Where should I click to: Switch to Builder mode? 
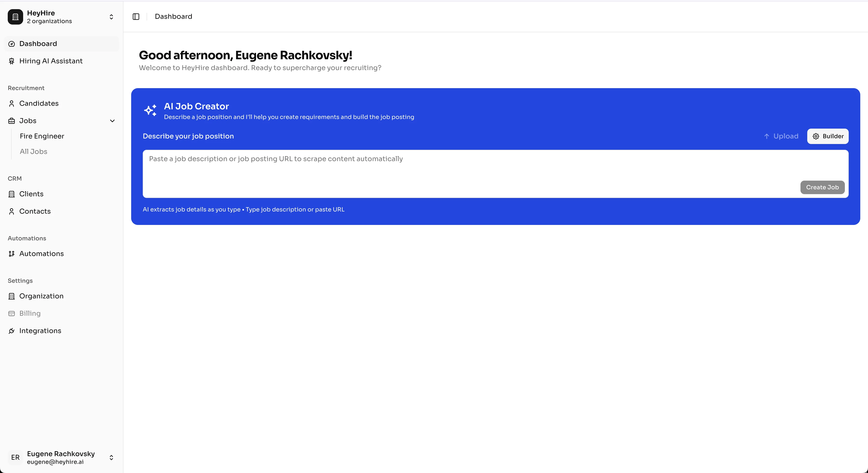828,136
